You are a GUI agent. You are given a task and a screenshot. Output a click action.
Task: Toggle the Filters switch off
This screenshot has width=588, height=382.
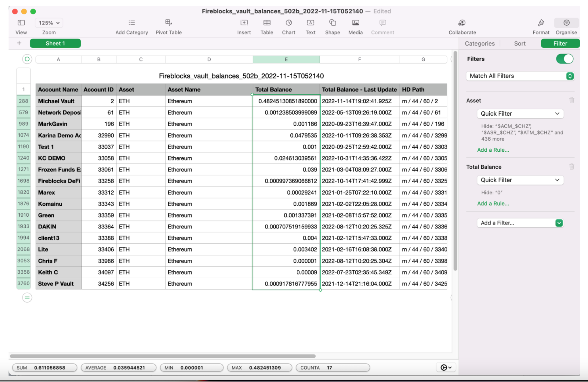564,59
